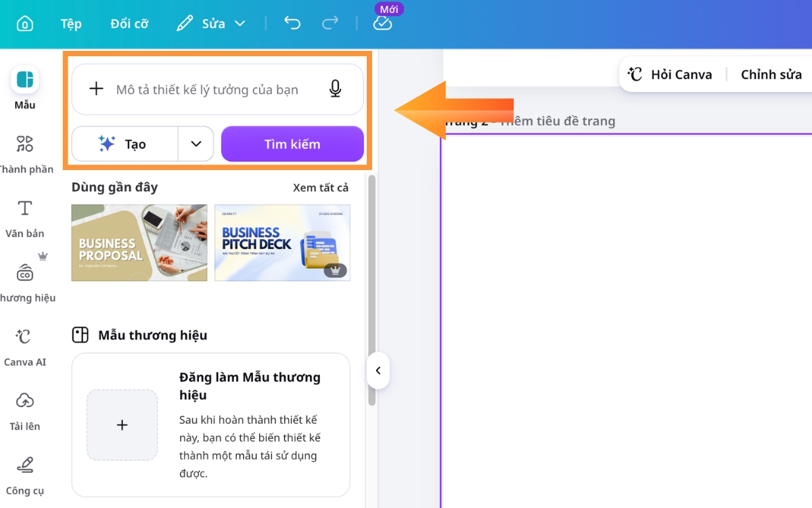The width and height of the screenshot is (812, 508).
Task: Click the Mẫu thương hiệu heading
Action: [x=153, y=335]
